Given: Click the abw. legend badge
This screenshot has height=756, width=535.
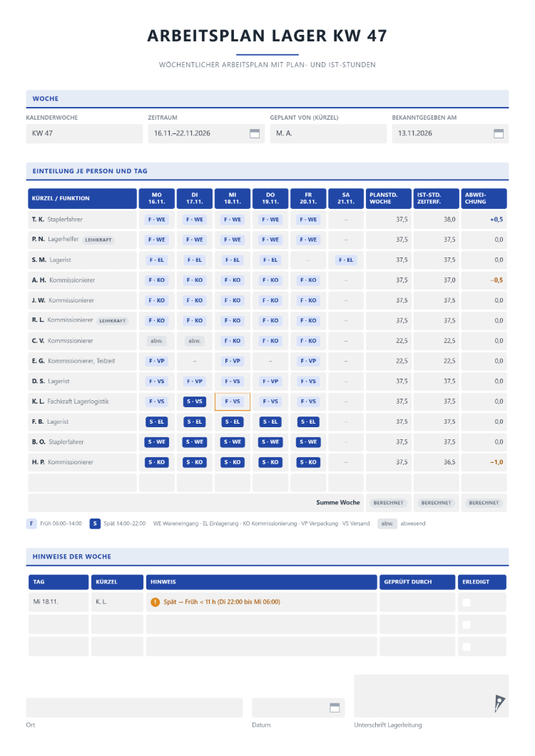Looking at the screenshot, I should [387, 523].
